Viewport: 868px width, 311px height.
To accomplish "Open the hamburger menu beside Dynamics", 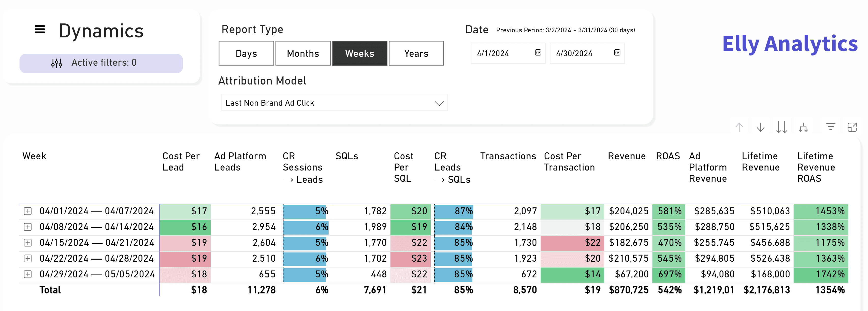I will click(x=40, y=29).
